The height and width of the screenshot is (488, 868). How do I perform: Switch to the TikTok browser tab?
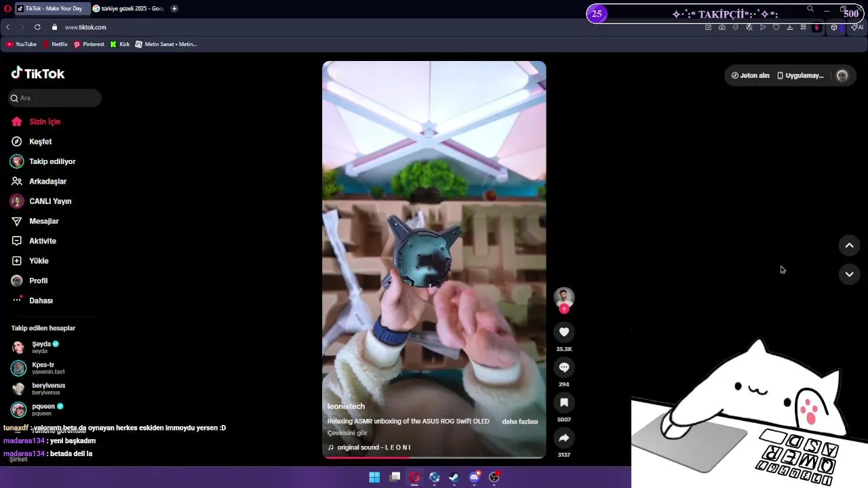pyautogui.click(x=52, y=9)
